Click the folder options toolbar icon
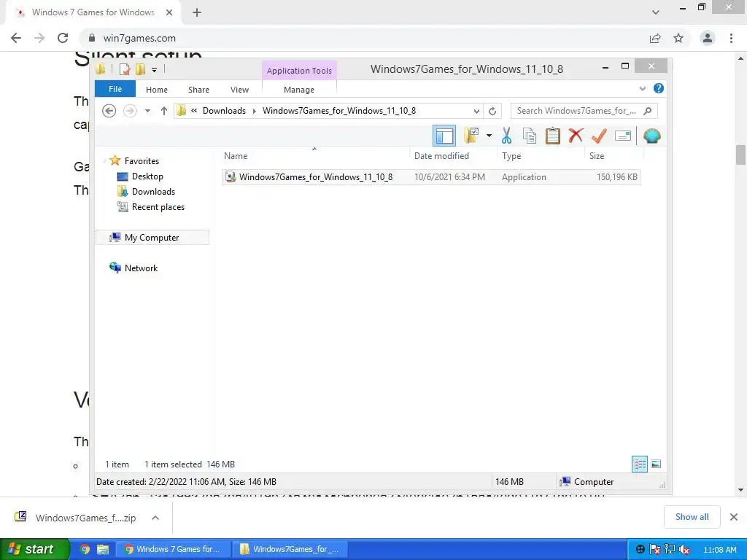 [471, 136]
